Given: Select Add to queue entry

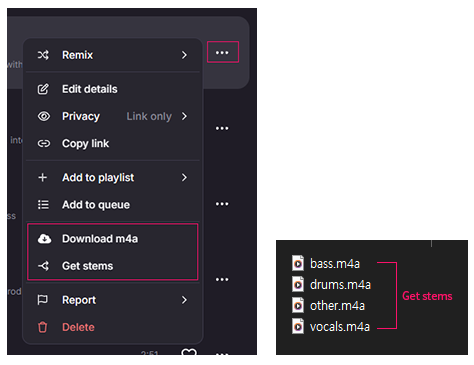Looking at the screenshot, I should (x=113, y=205).
